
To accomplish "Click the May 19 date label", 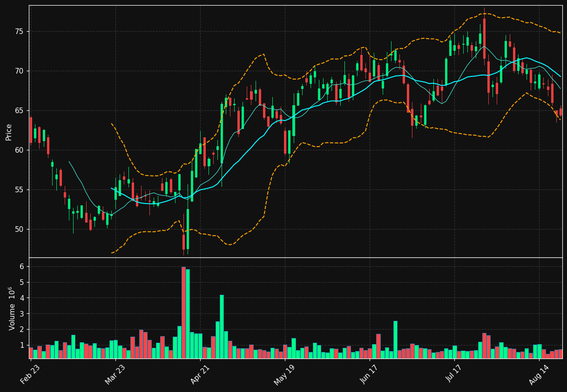I will (284, 374).
